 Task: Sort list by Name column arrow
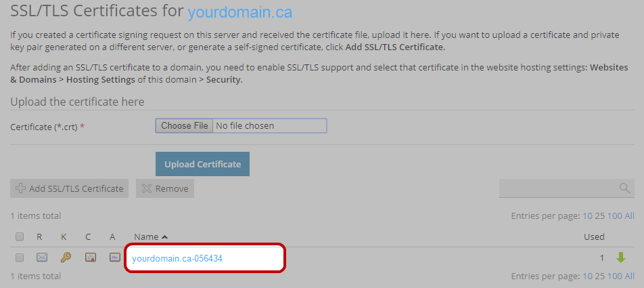tap(164, 236)
